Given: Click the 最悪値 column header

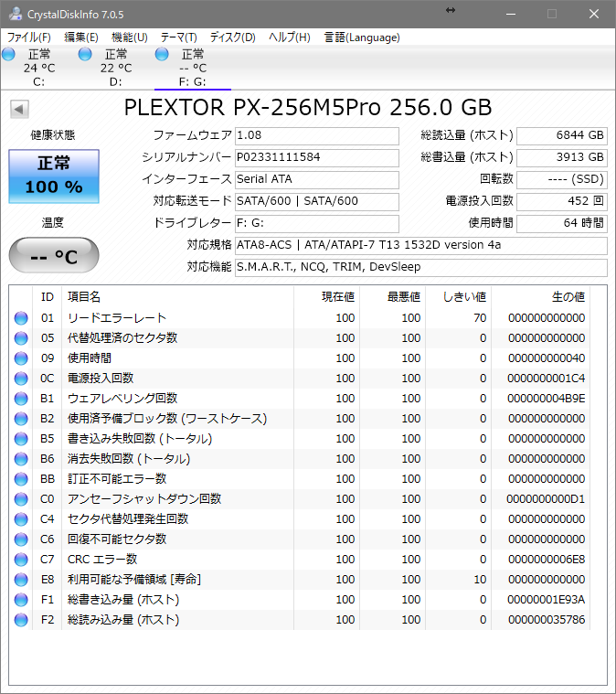Looking at the screenshot, I should pos(392,297).
